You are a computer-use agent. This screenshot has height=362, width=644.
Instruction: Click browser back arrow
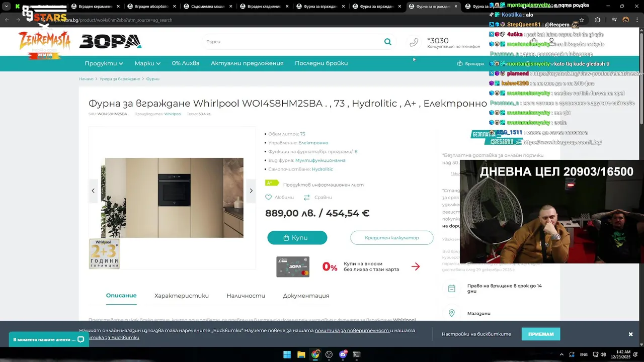click(7, 20)
